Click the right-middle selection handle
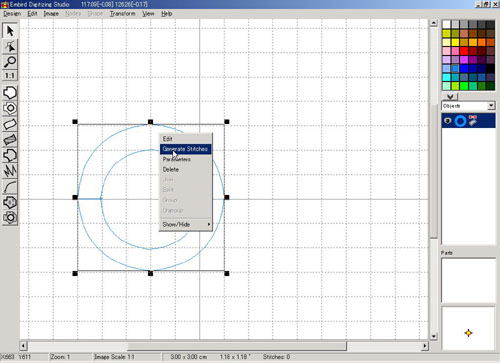Viewport: 500px width, 363px height. click(x=227, y=197)
